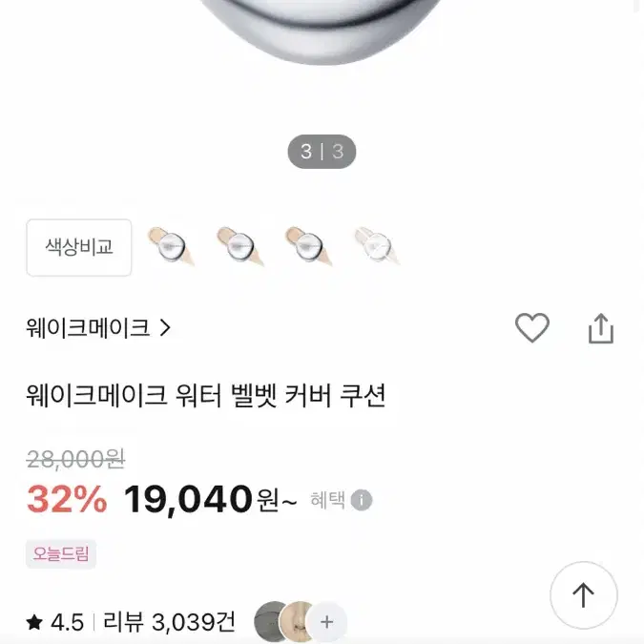The width and height of the screenshot is (644, 644).
Task: Open the beige review photo thumbnail
Action: [x=296, y=622]
